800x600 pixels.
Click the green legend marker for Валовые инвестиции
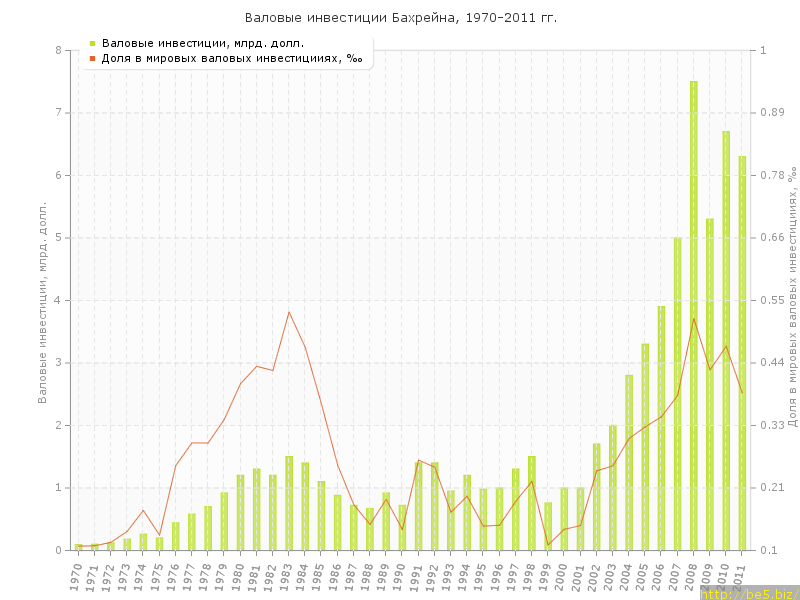tap(92, 43)
